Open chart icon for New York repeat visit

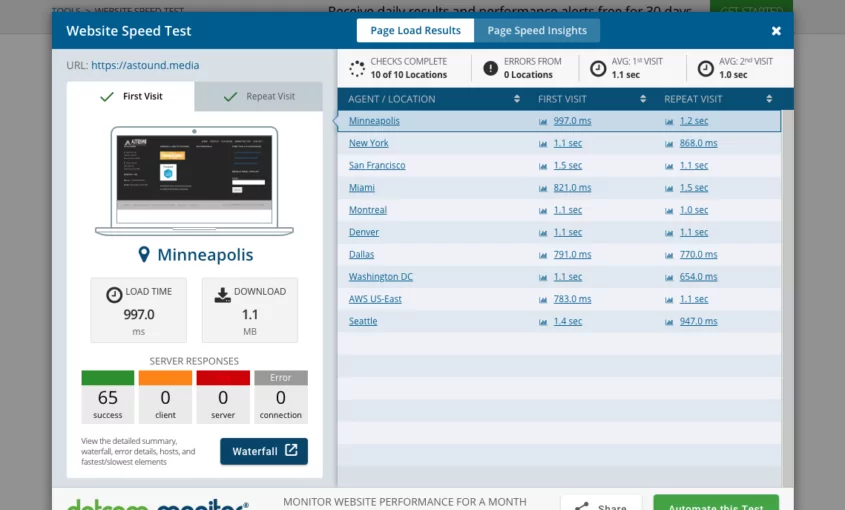669,144
